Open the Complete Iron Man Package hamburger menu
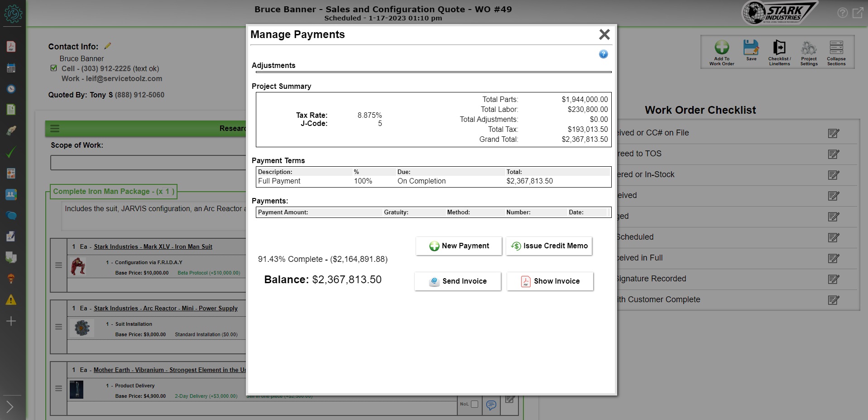Image resolution: width=868 pixels, height=420 pixels. 58,266
